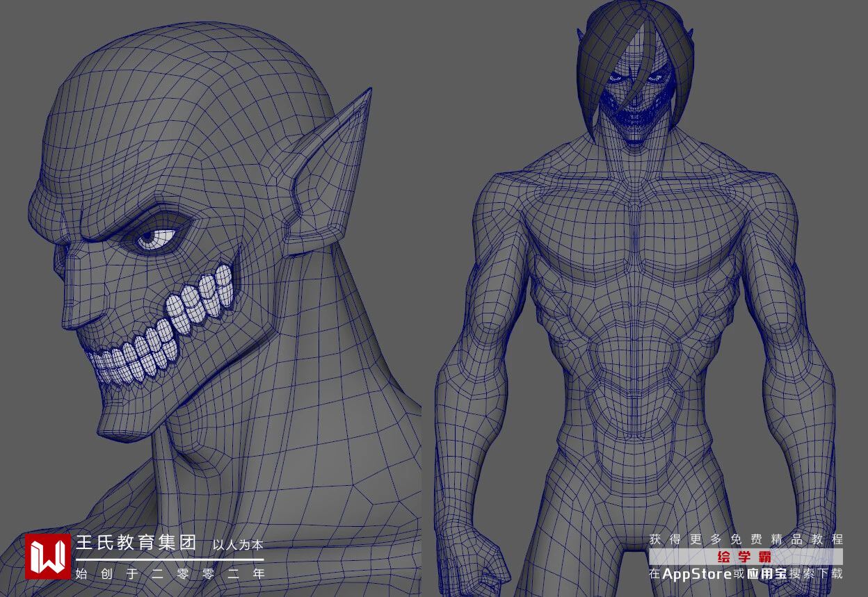The height and width of the screenshot is (597, 868).
Task: Click the 绘学霸 banner label
Action: pyautogui.click(x=746, y=557)
